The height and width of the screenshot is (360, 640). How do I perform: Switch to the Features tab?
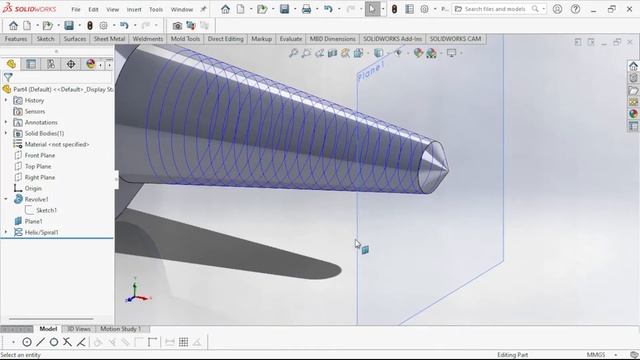coord(16,39)
